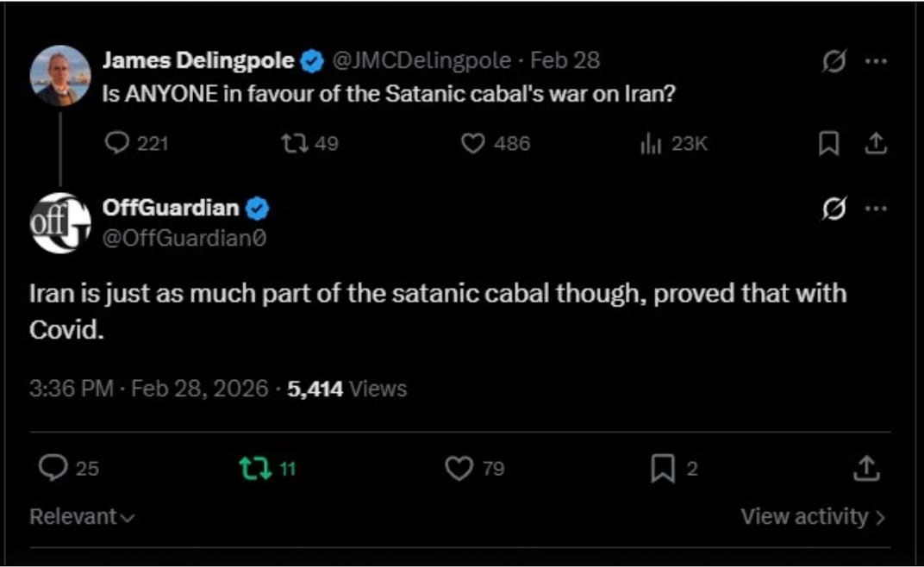
Task: Click OffGuardian's profile avatar
Action: (60, 222)
